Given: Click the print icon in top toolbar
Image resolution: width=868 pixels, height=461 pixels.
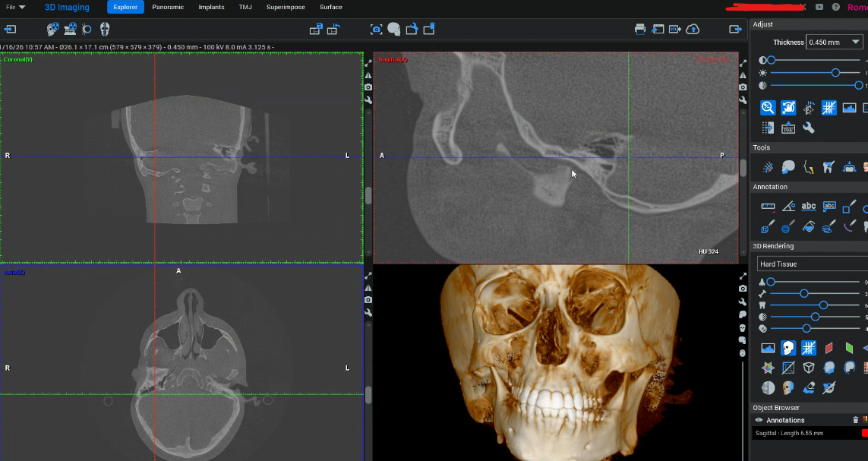Looking at the screenshot, I should pos(640,29).
